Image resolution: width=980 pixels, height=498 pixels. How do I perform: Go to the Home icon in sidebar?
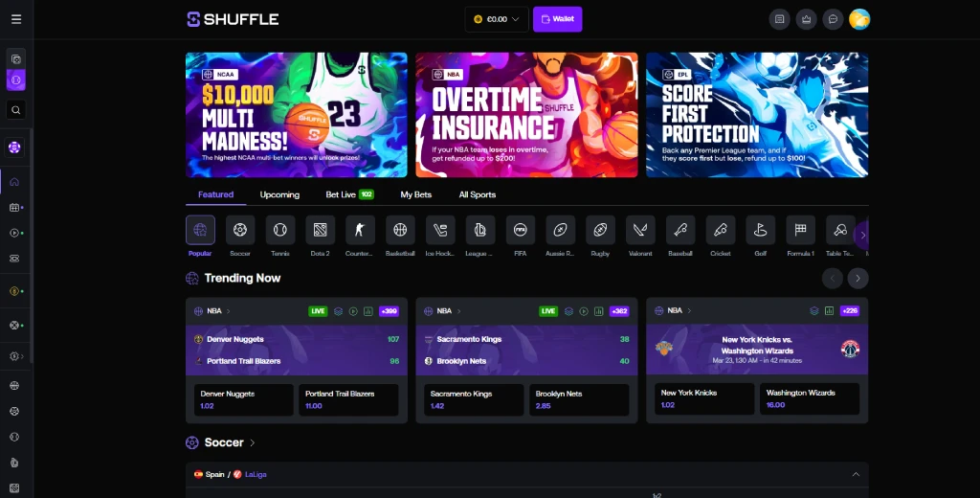(x=15, y=182)
